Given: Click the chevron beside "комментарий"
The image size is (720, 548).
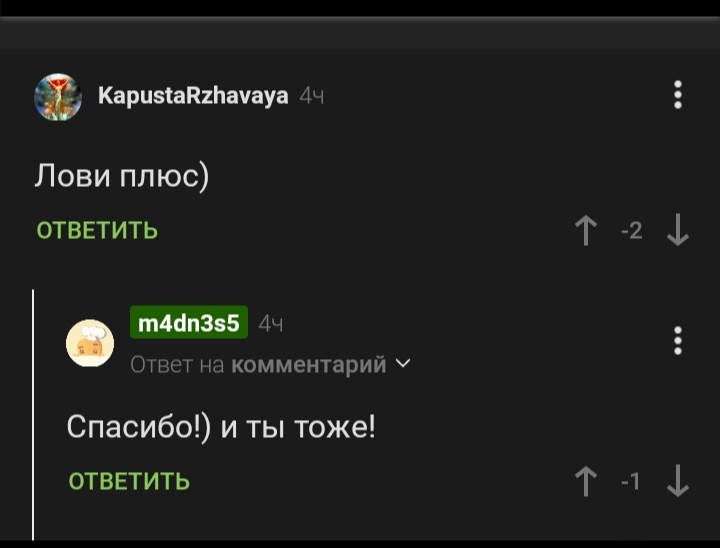Looking at the screenshot, I should 403,364.
